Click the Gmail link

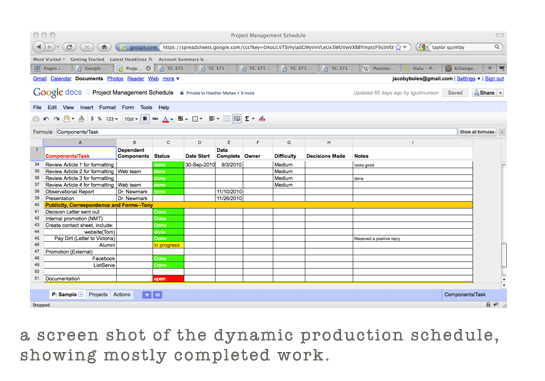[40, 79]
